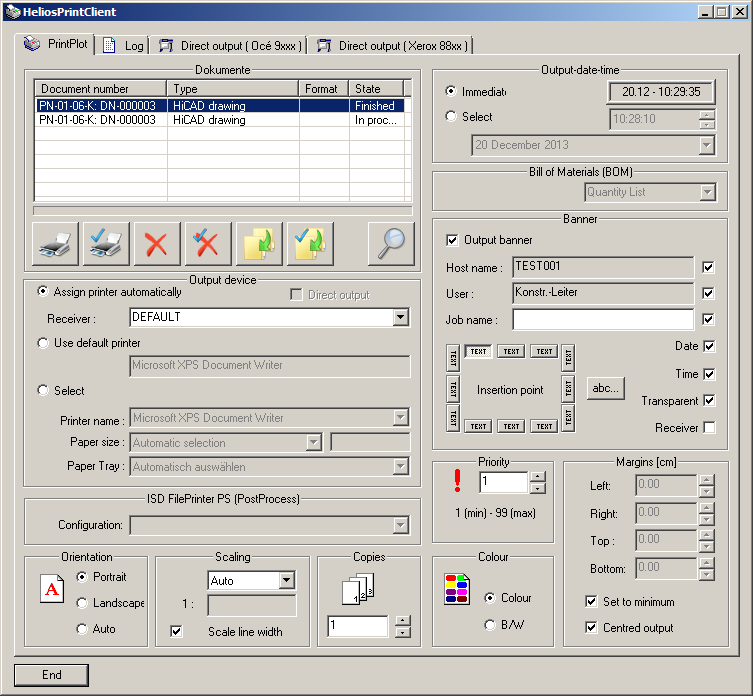The width and height of the screenshot is (753, 696).
Task: Uncheck the Output banner checkbox
Action: click(452, 240)
